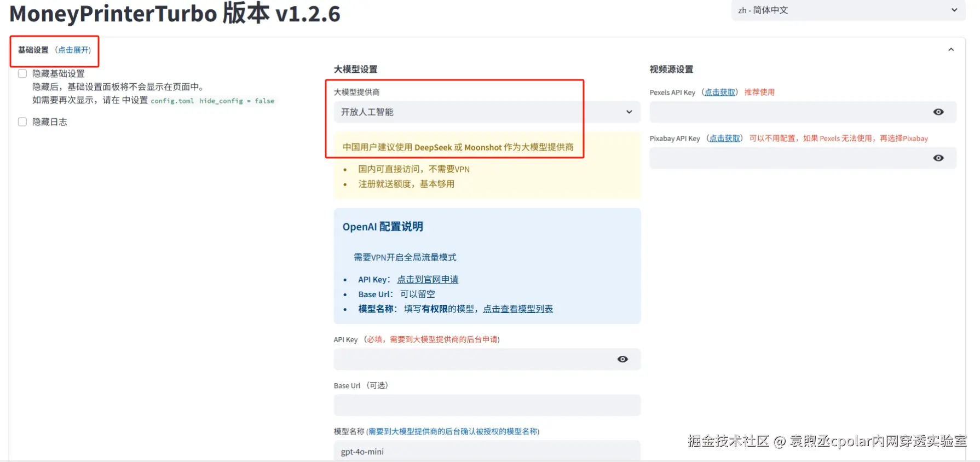Click the 模型名称 field containing gpt-4o-mini
The width and height of the screenshot is (980, 462).
point(487,451)
